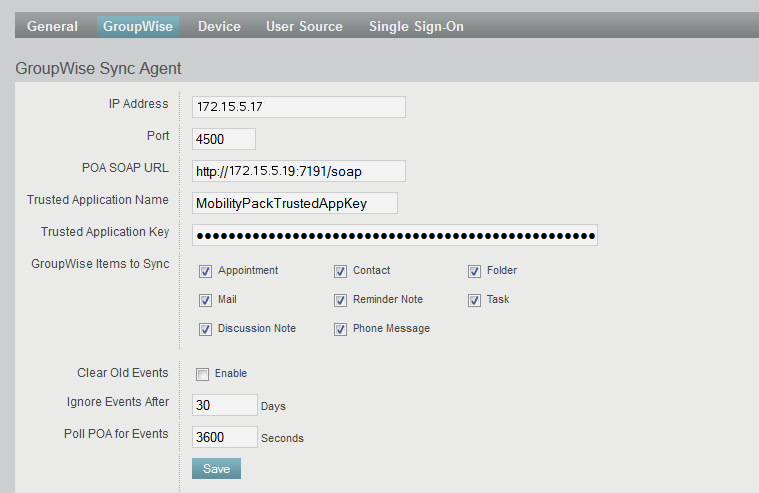759x493 pixels.
Task: Click the Seconds unit label
Action: click(282, 438)
